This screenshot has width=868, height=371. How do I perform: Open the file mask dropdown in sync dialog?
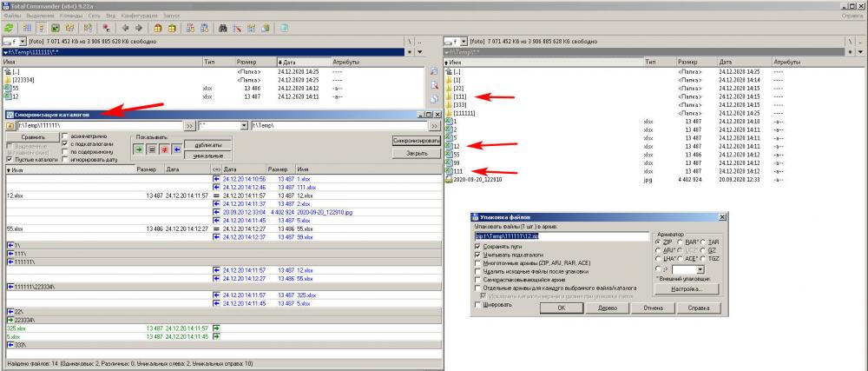[244, 126]
